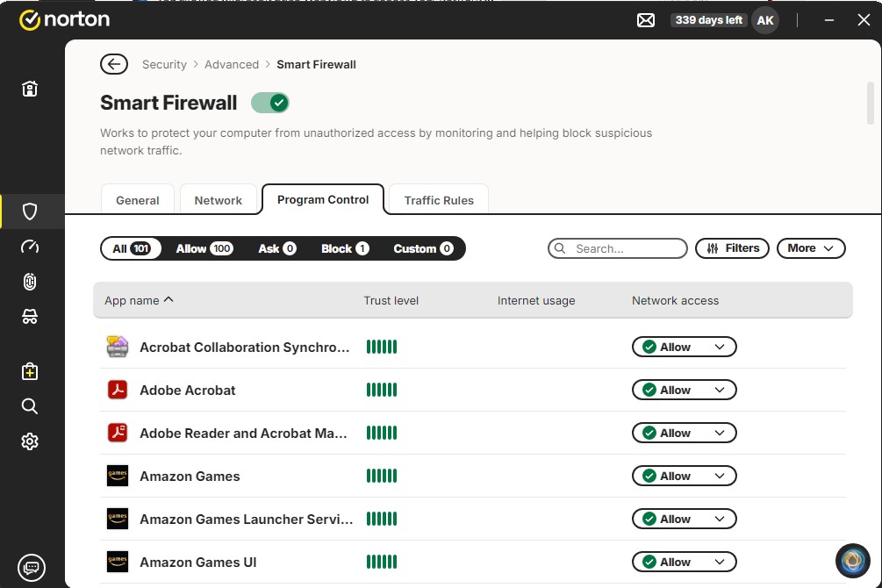Open the mail notifications envelope icon
This screenshot has width=882, height=588.
[x=646, y=20]
